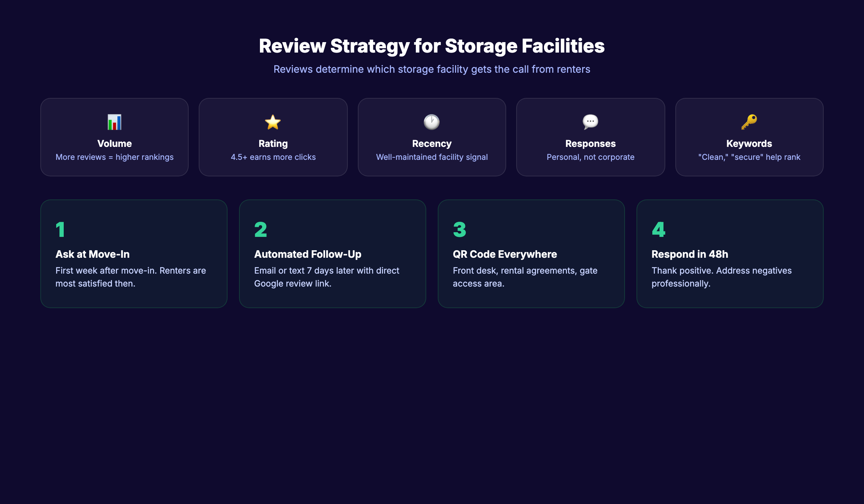This screenshot has width=864, height=504.
Task: Click the QR Code Everywhere heading
Action: click(505, 254)
